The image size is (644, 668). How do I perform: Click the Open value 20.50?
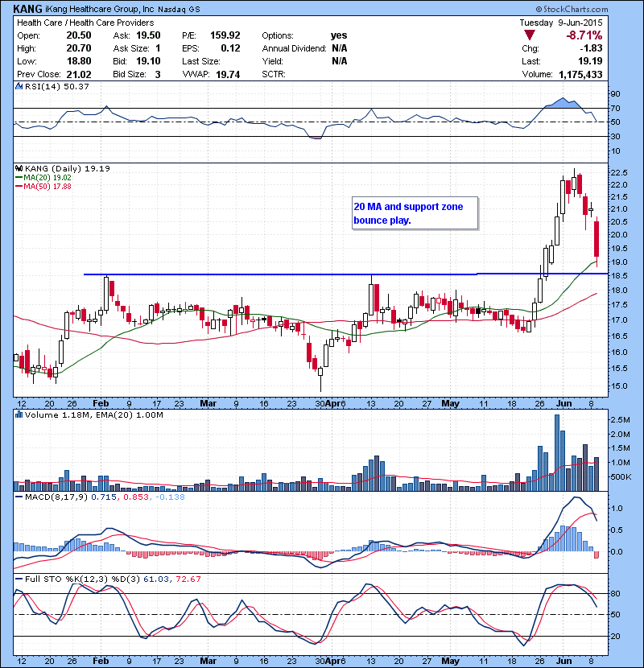79,35
